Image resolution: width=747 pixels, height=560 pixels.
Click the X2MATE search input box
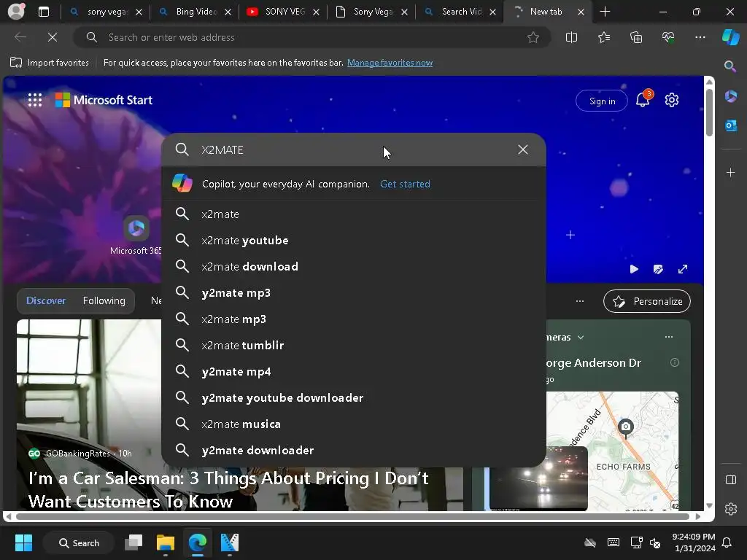352,149
